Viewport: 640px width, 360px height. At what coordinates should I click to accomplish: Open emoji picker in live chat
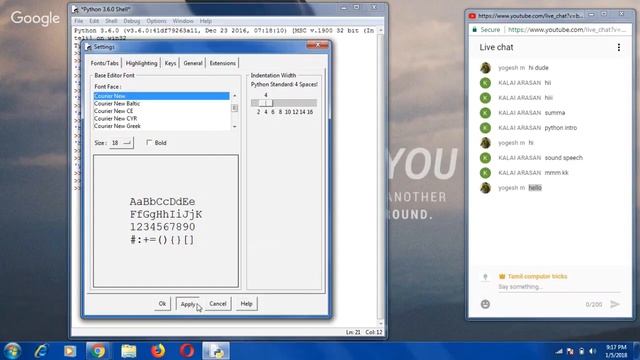click(485, 304)
